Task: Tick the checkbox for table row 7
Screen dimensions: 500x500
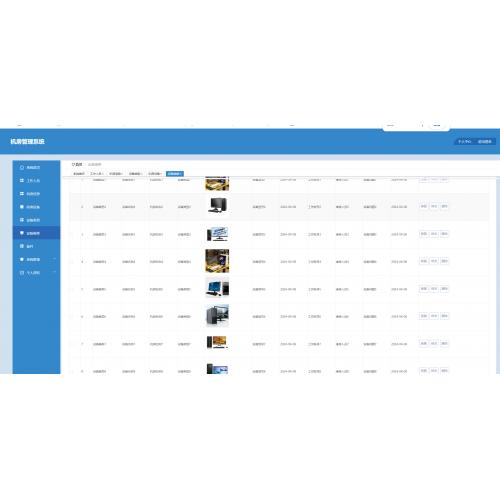Action: tap(72, 344)
